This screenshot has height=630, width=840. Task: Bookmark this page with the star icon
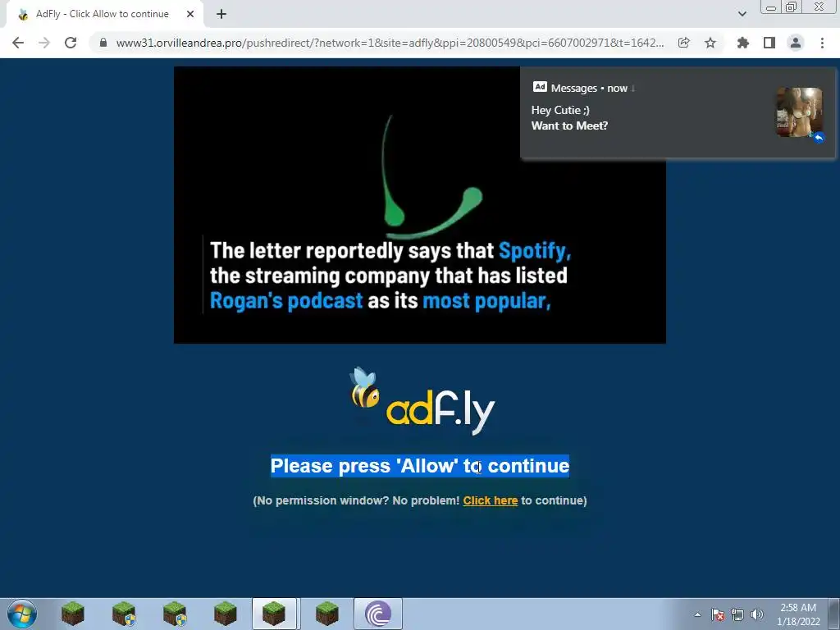point(710,43)
